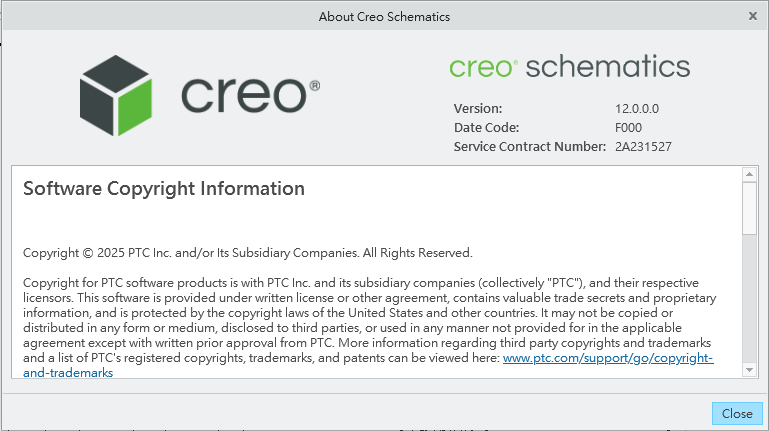The width and height of the screenshot is (769, 431).
Task: Click the Version label
Action: tap(478, 108)
